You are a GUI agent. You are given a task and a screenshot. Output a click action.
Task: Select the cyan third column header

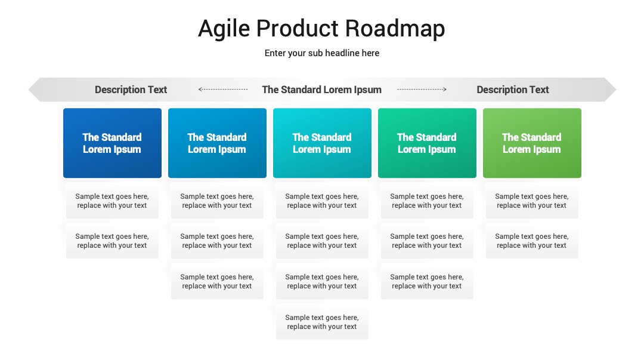tap(322, 143)
